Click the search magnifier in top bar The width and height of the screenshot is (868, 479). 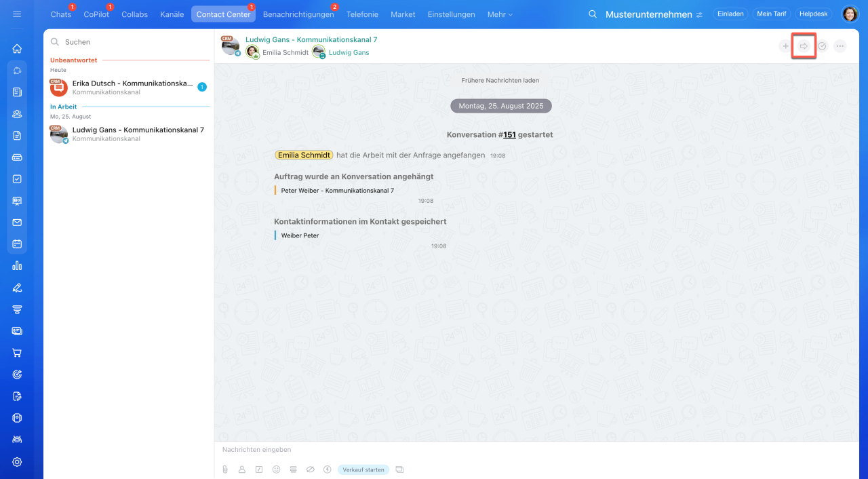[x=593, y=14]
